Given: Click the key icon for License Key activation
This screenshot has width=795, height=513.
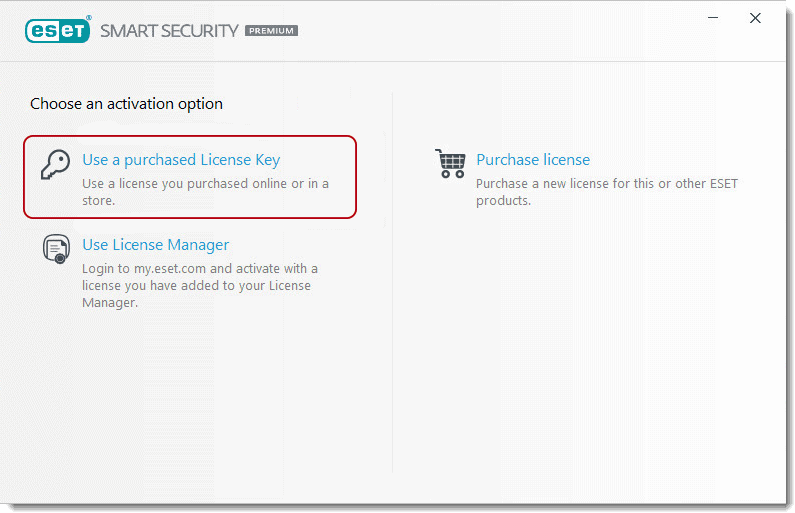Looking at the screenshot, I should coord(54,164).
